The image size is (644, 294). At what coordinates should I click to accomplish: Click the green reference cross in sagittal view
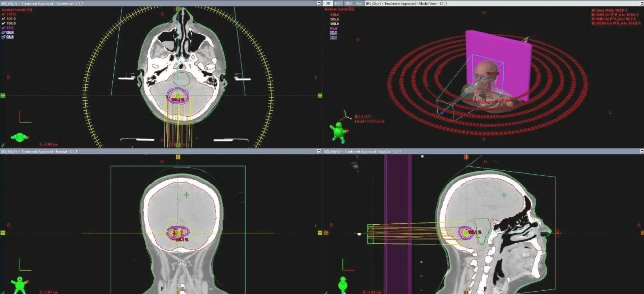pos(504,195)
